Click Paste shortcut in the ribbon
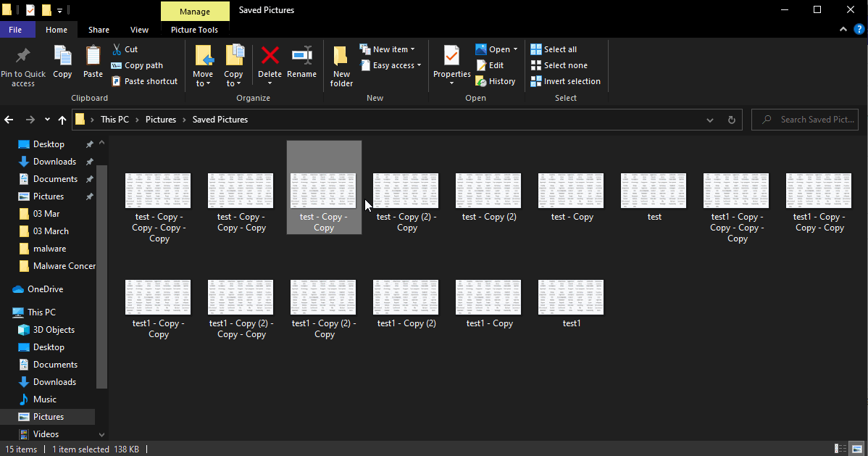Screen dimensions: 868x456 tap(144, 81)
